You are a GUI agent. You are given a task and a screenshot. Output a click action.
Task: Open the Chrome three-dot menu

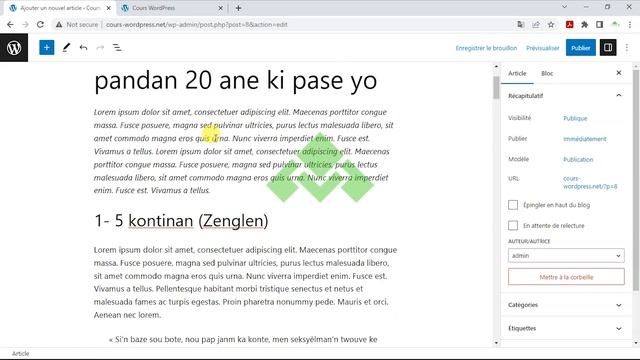point(630,24)
